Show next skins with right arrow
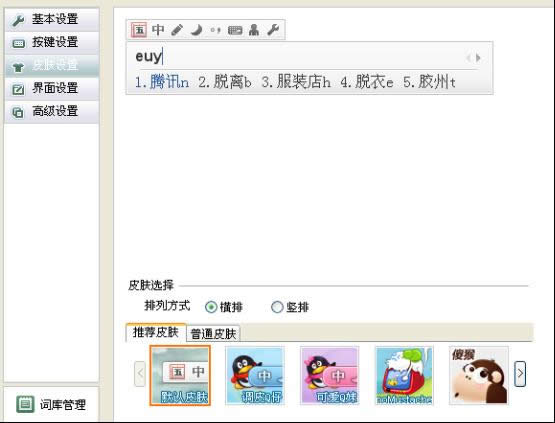Image resolution: width=555 pixels, height=423 pixels. pyautogui.click(x=520, y=373)
